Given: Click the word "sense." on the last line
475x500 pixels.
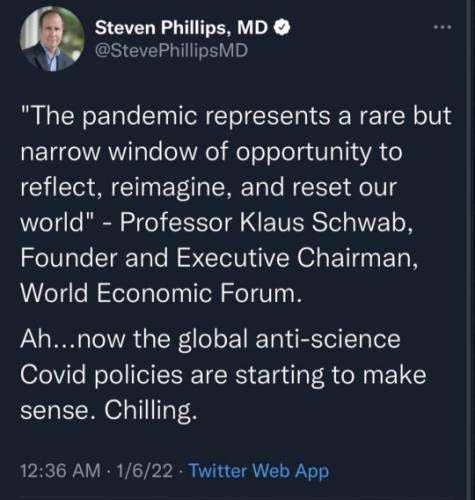Looking at the screenshot, I should pos(60,411).
